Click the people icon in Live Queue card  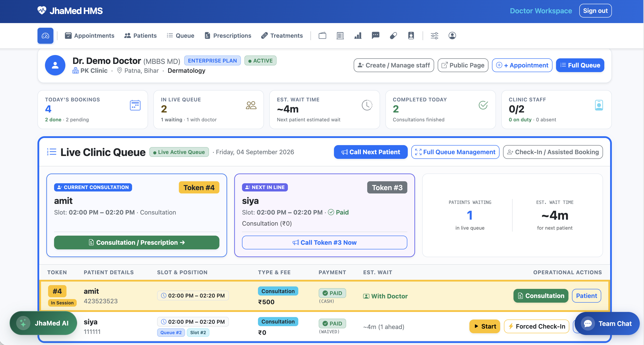point(251,105)
